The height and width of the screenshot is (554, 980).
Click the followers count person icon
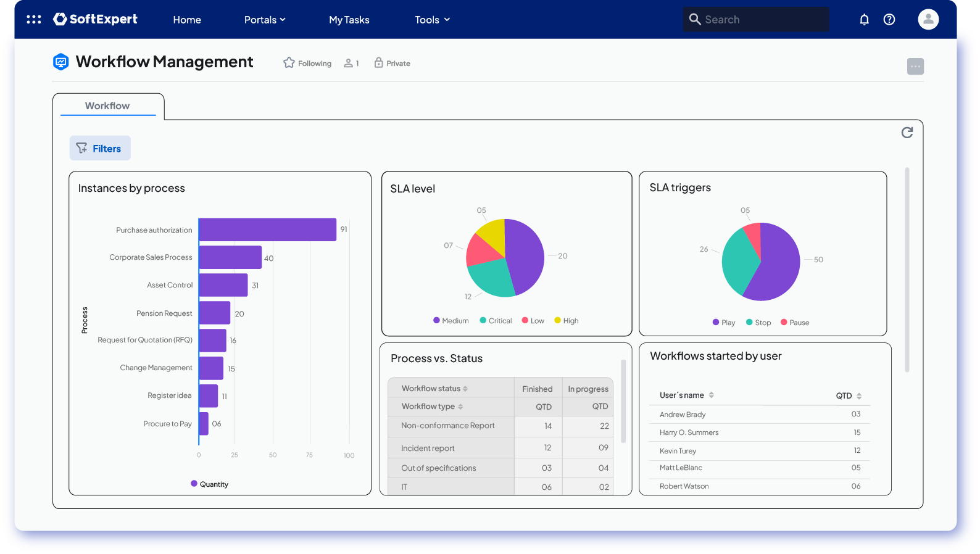click(349, 64)
